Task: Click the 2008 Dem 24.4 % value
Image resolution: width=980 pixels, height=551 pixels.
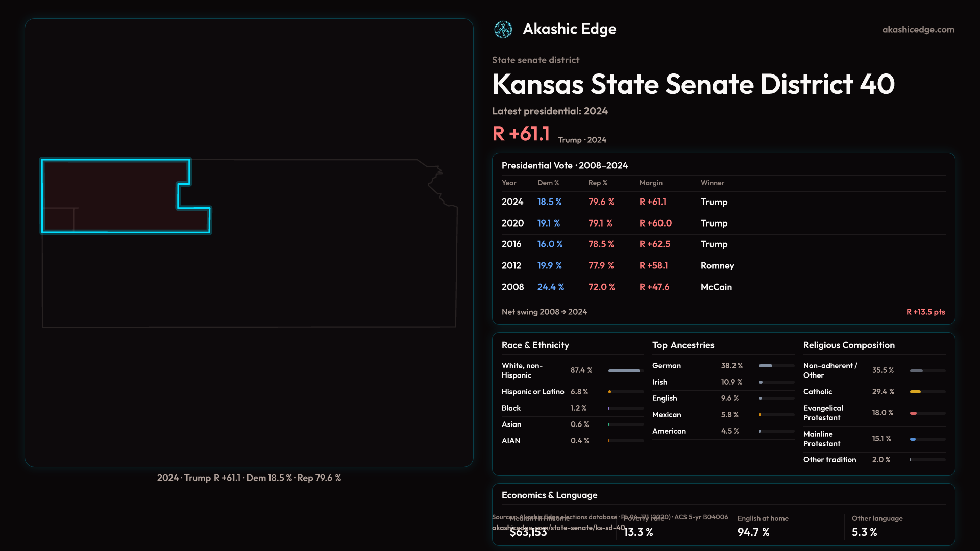Action: click(551, 287)
